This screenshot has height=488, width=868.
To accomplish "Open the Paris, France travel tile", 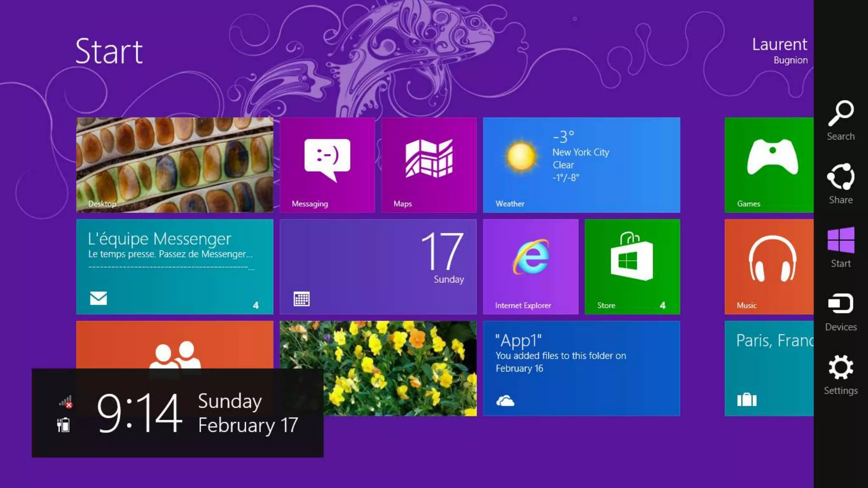I will (769, 368).
